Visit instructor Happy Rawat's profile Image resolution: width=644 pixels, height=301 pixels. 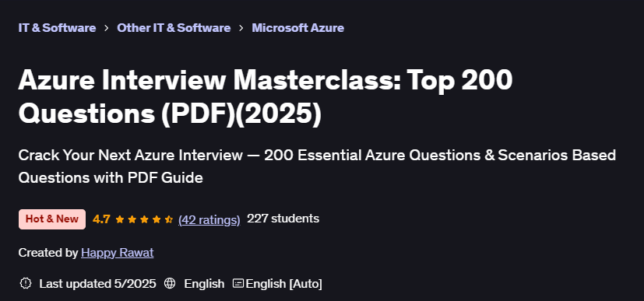pos(118,253)
